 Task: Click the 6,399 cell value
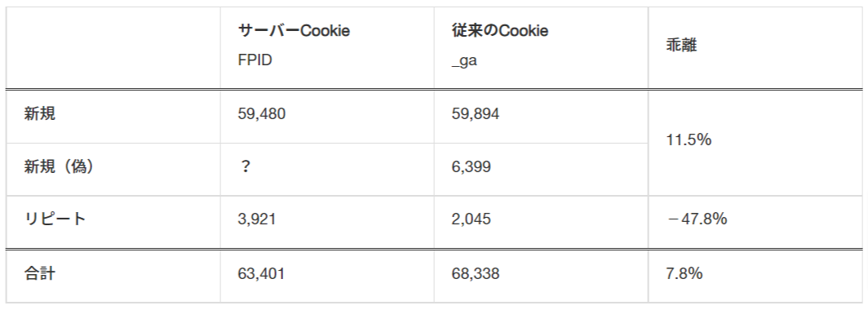pos(471,166)
